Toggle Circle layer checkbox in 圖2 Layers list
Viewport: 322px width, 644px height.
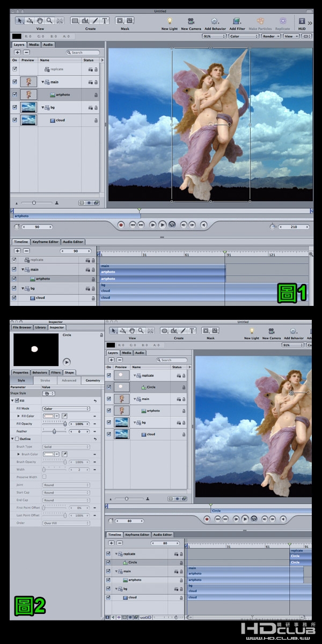109,387
